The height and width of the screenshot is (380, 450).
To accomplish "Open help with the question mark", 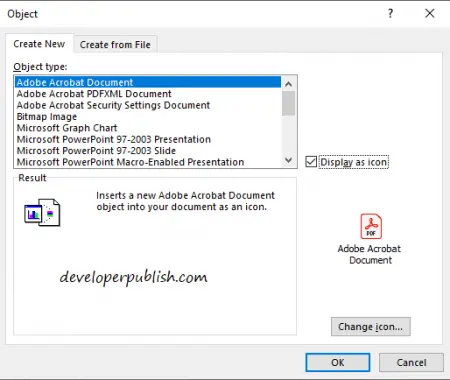I will click(x=390, y=13).
